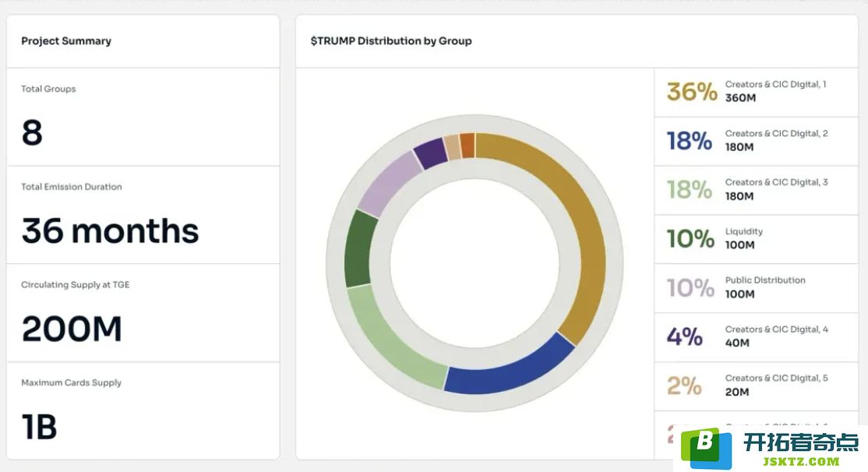Screen dimensions: 868x472
Task: Click the $TRUMP Distribution by Group title
Action: (391, 41)
